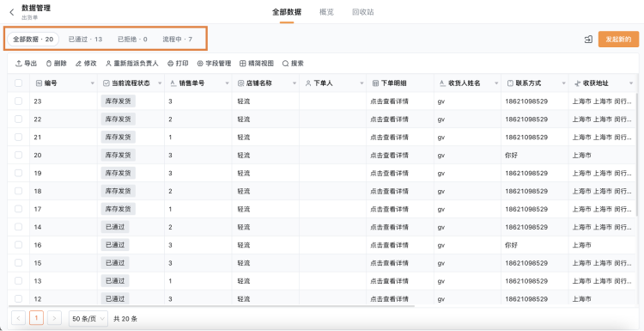Select the checkbox for row 21

(x=19, y=137)
